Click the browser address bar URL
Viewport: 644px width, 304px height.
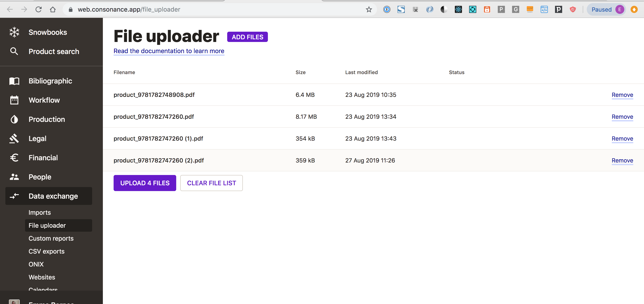click(129, 9)
